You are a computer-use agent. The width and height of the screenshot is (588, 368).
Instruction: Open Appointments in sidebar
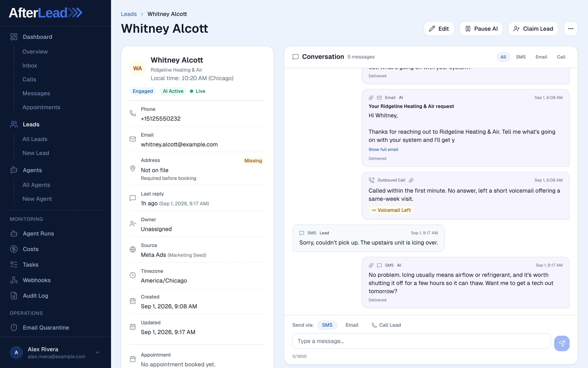[41, 107]
